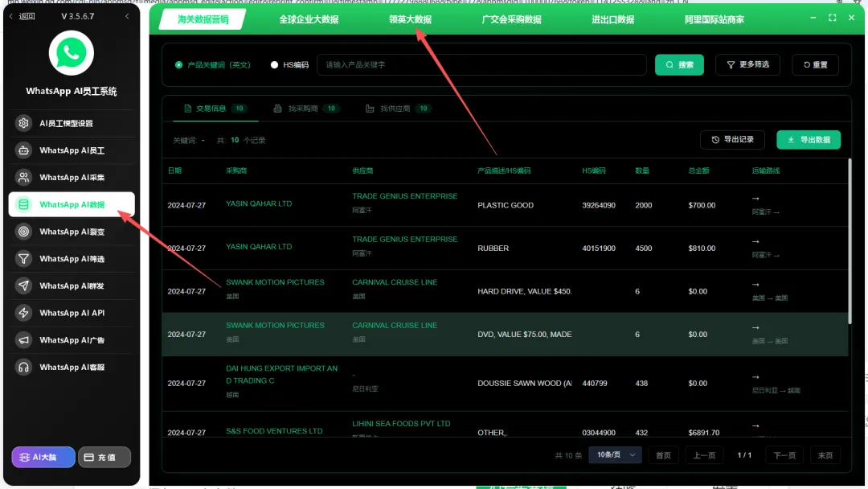Click the WhatsApp AI采集 people icon
Viewport: 868px width, 489px height.
[23, 177]
